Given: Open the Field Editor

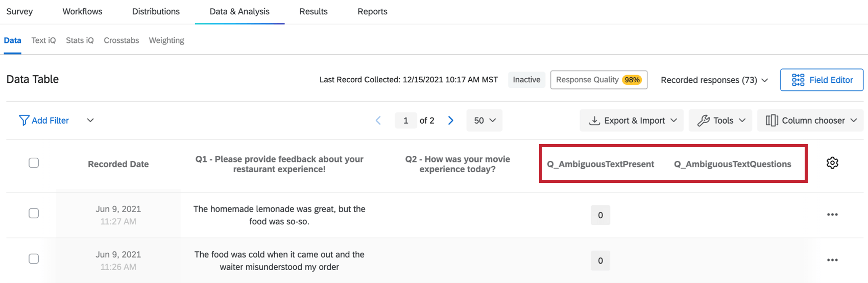Looking at the screenshot, I should (x=822, y=80).
